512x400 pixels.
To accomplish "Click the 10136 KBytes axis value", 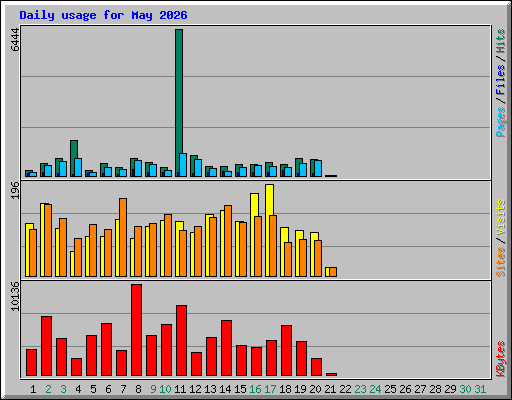I will tap(15, 296).
